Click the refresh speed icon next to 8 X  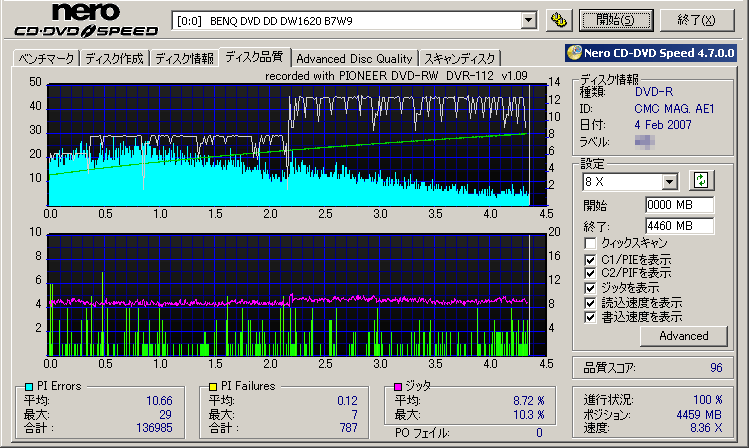tap(701, 180)
